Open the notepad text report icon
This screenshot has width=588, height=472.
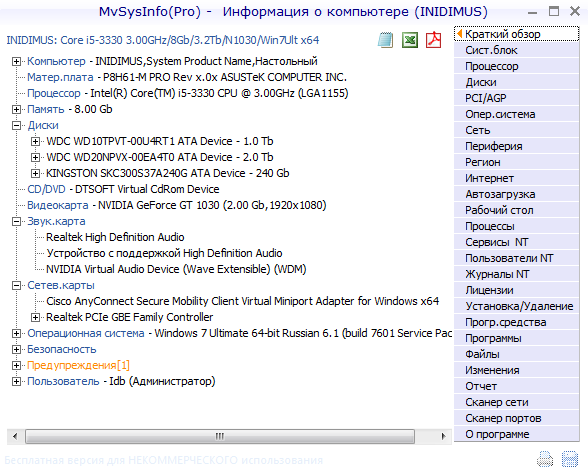tap(386, 40)
